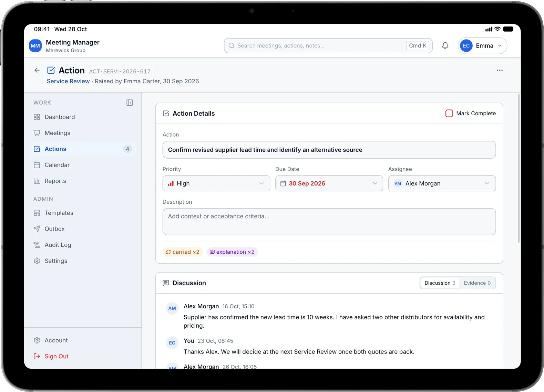Open the Service Review link

tap(68, 81)
